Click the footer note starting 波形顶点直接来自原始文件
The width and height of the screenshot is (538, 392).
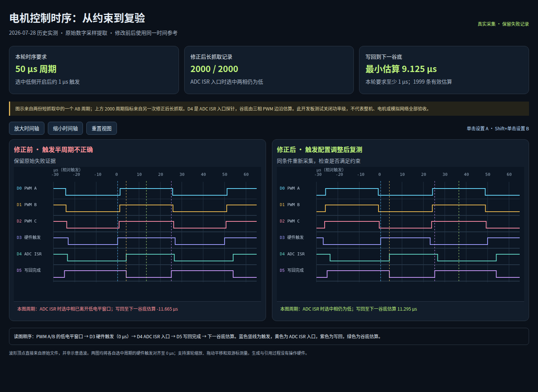pyautogui.click(x=159, y=353)
